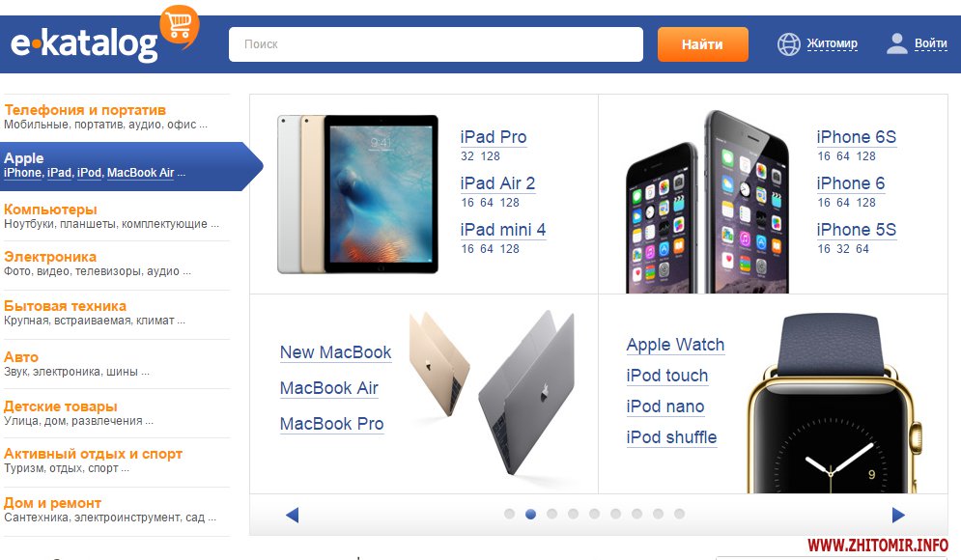Select the first carousel dot
Image resolution: width=961 pixels, height=560 pixels.
(509, 514)
